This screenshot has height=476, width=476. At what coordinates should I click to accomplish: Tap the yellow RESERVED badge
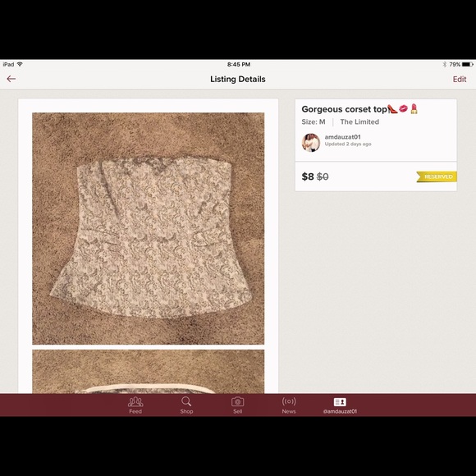[437, 176]
